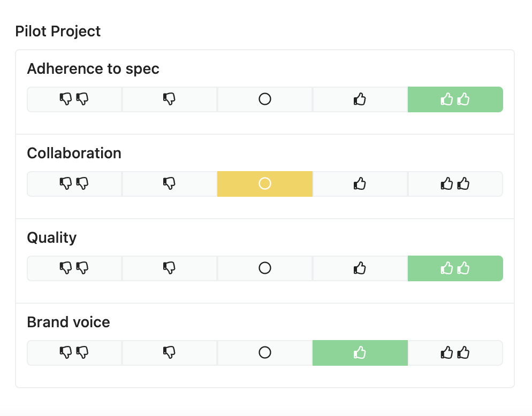This screenshot has height=416, width=532.
Task: Toggle the yellow neutral rating for Collaboration
Action: tap(264, 184)
